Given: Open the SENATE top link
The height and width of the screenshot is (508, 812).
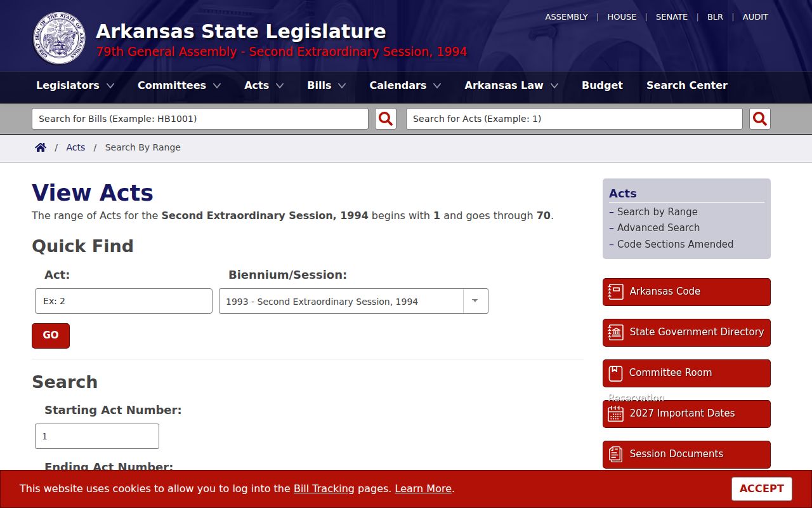Looking at the screenshot, I should (672, 17).
